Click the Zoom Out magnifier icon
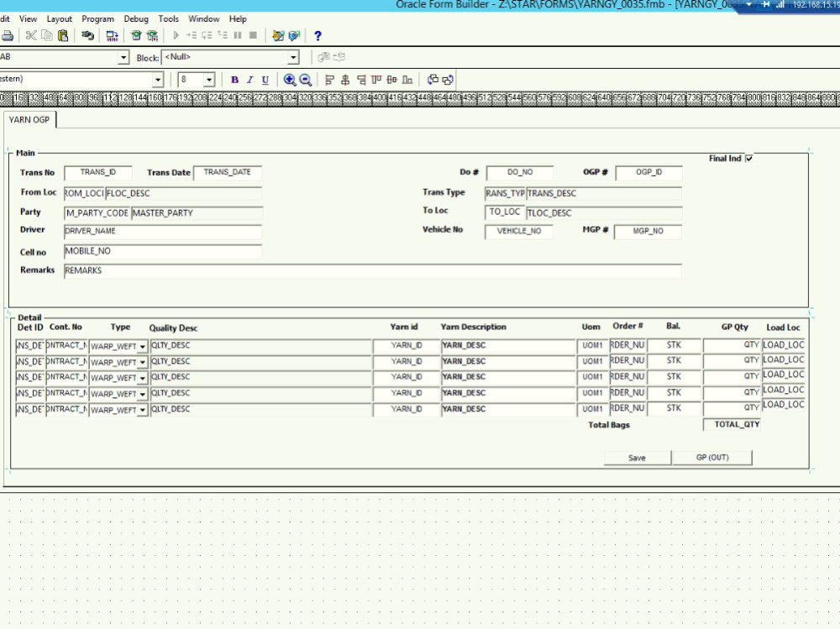 click(x=306, y=80)
